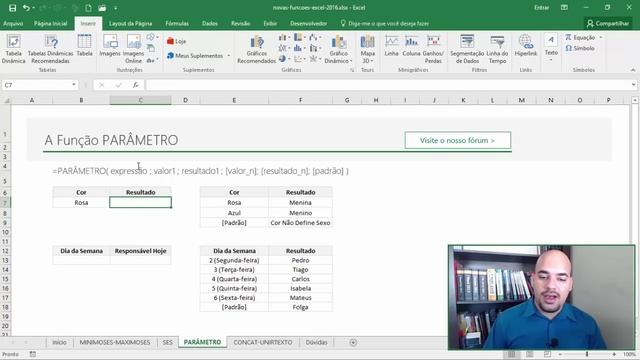The height and width of the screenshot is (360, 640).
Task: Open Tabelas Dinâmicas Recomendadas
Action: pyautogui.click(x=51, y=49)
